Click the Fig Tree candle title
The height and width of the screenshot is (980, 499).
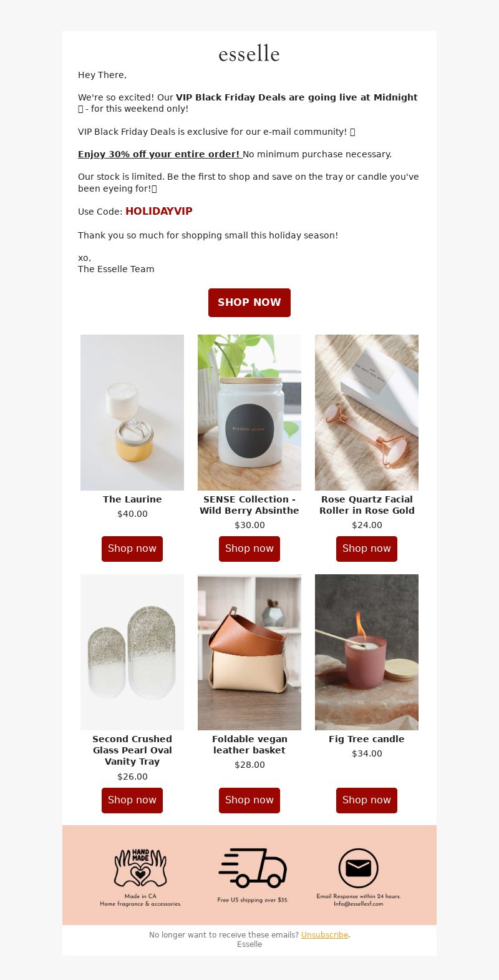point(367,739)
